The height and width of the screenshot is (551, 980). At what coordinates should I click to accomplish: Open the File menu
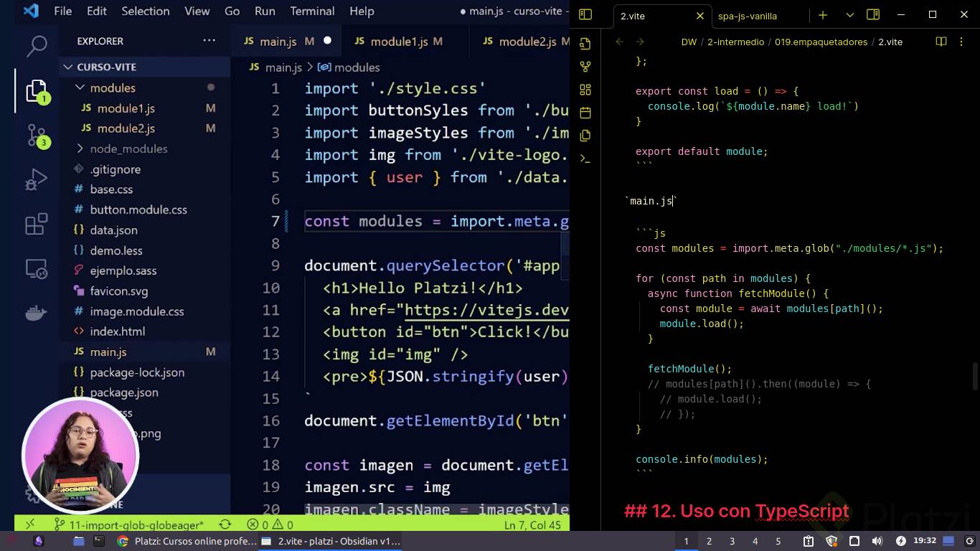tap(62, 11)
